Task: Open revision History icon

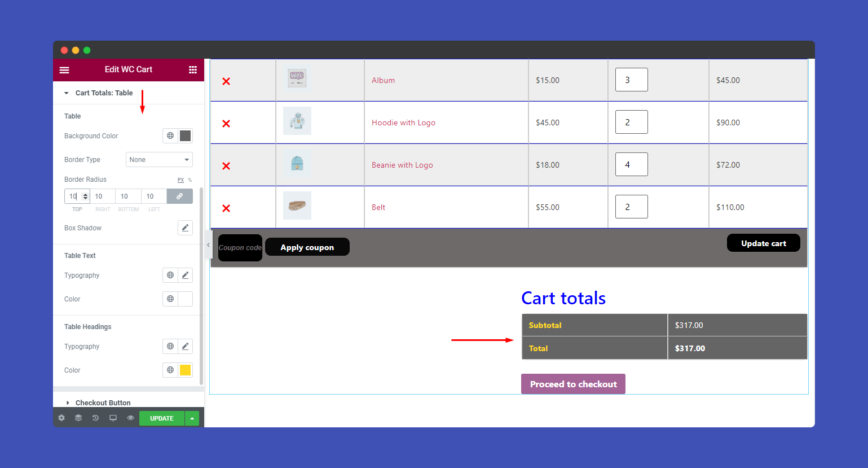Action: coord(95,418)
